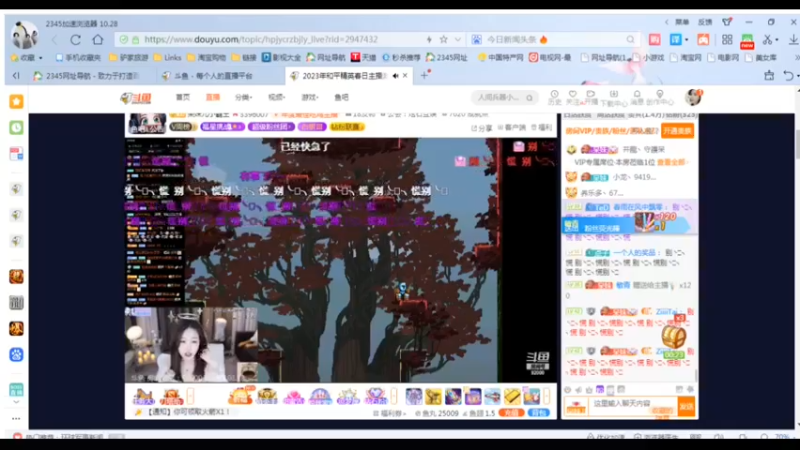Image resolution: width=800 pixels, height=450 pixels.
Task: Open the 中国特产网 bookmark
Action: 501,58
